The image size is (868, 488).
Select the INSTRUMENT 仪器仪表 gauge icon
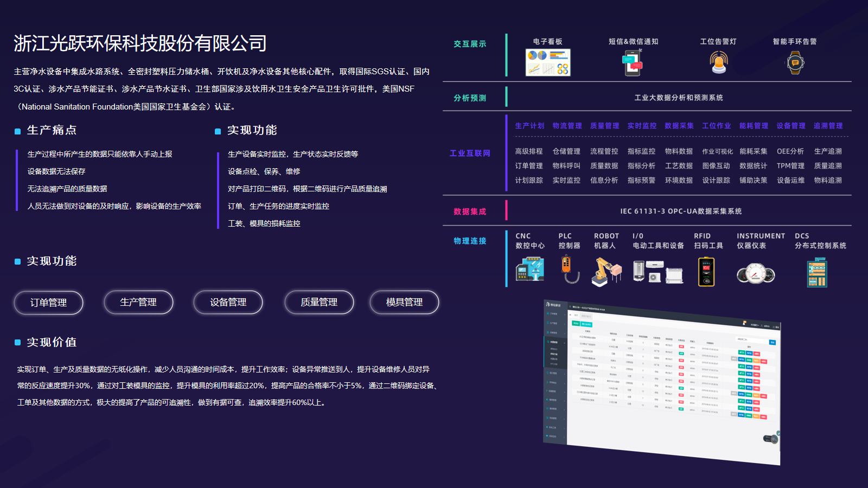(x=755, y=273)
